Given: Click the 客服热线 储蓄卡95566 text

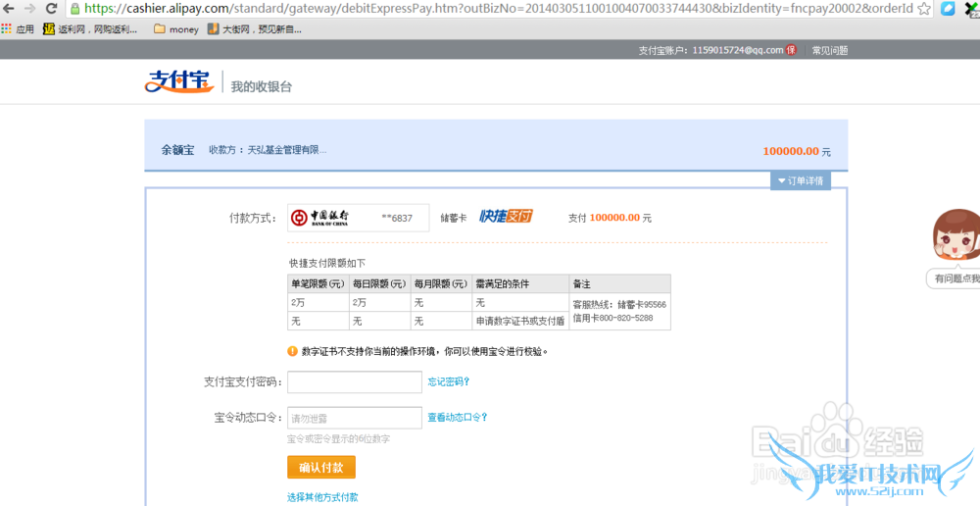Looking at the screenshot, I should 619,305.
